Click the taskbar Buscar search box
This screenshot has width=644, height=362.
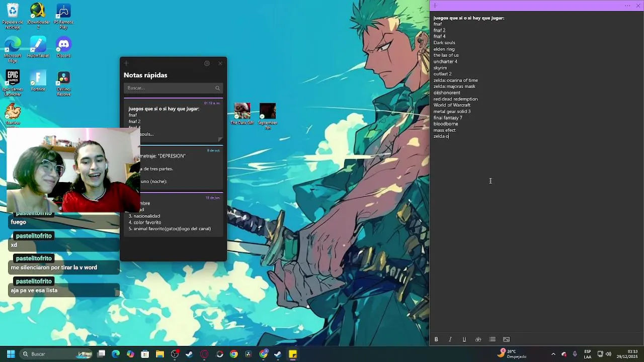56,354
